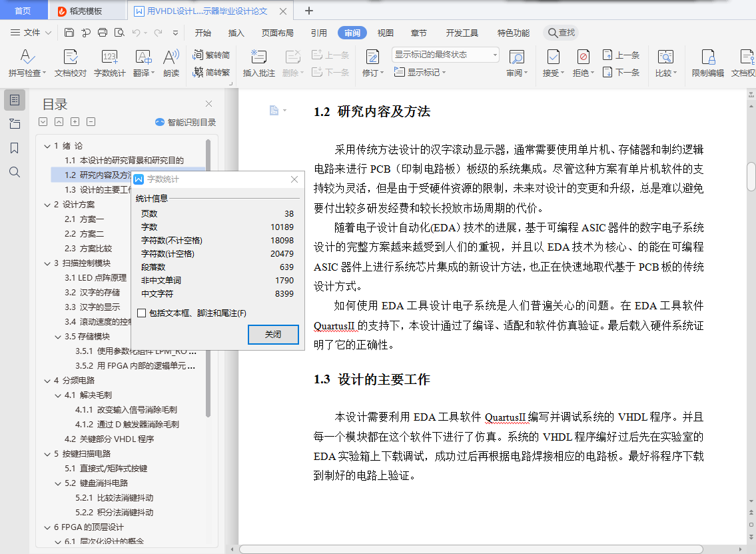756x554 pixels.
Task: Open the 首页 home tab
Action: tap(23, 11)
